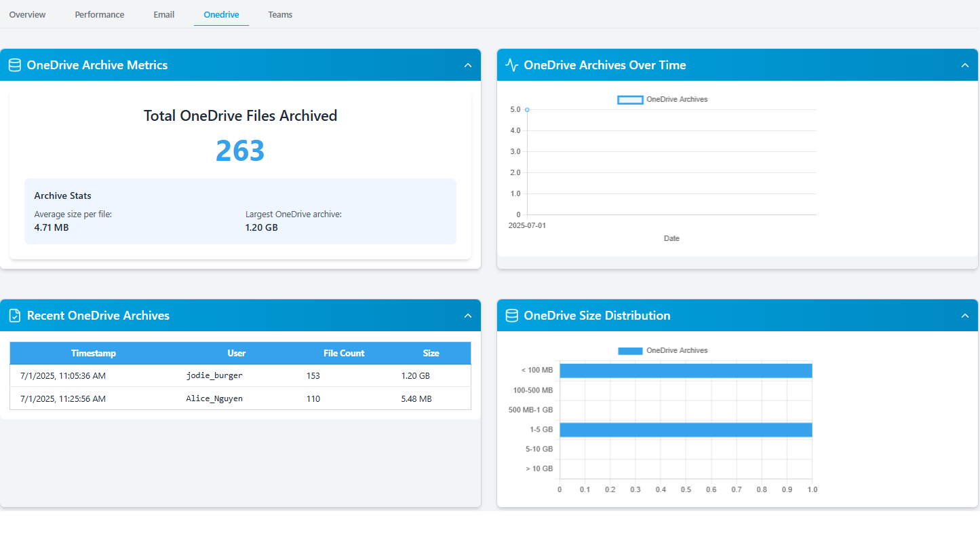Open the Performance tab
The image size is (980, 560).
pyautogui.click(x=99, y=14)
